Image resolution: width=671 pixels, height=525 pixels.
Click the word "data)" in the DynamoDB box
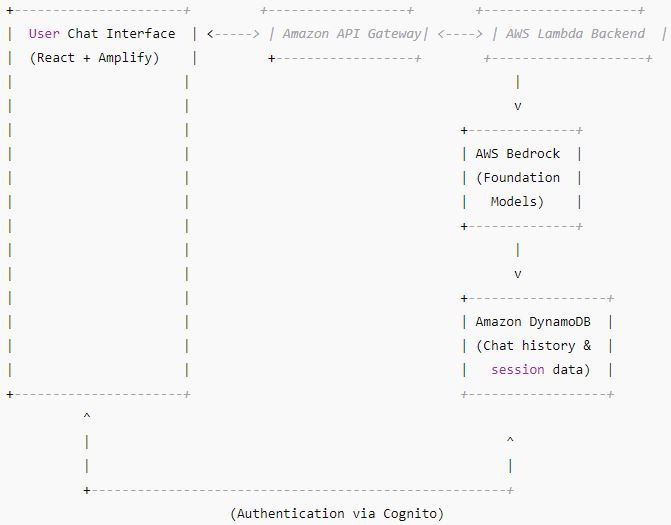pos(571,369)
